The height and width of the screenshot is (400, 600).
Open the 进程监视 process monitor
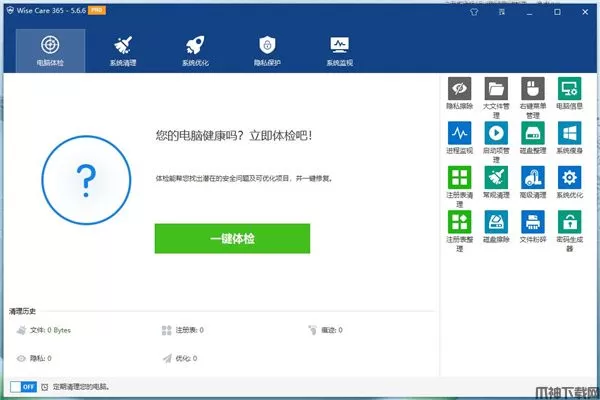(459, 132)
